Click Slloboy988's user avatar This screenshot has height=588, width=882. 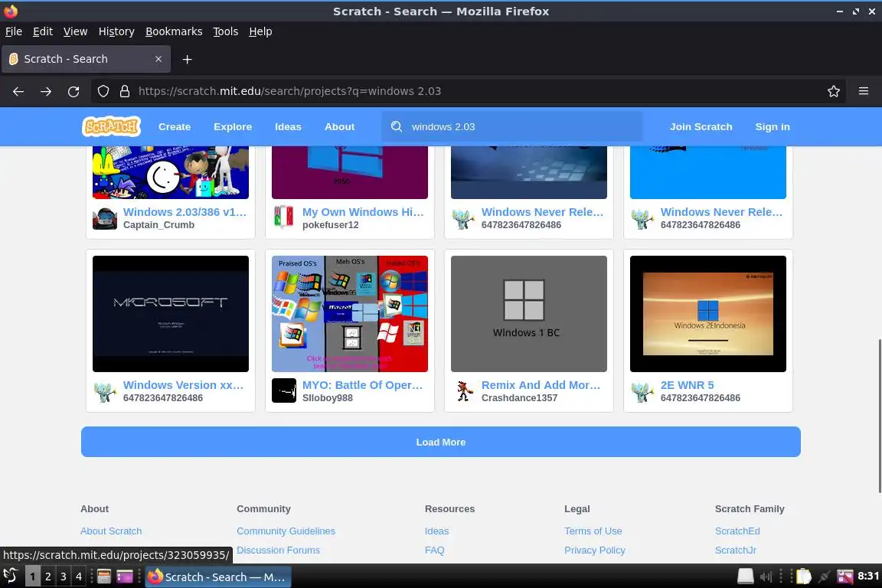click(283, 390)
